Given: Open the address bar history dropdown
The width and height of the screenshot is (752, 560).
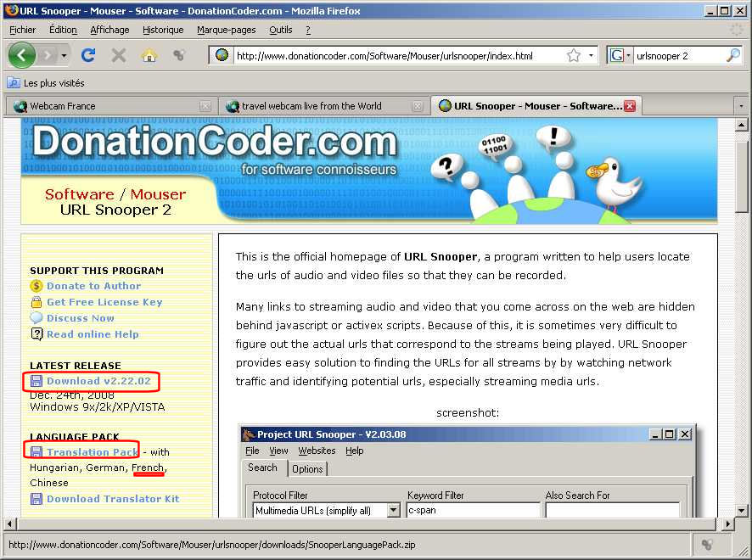Looking at the screenshot, I should click(x=591, y=56).
